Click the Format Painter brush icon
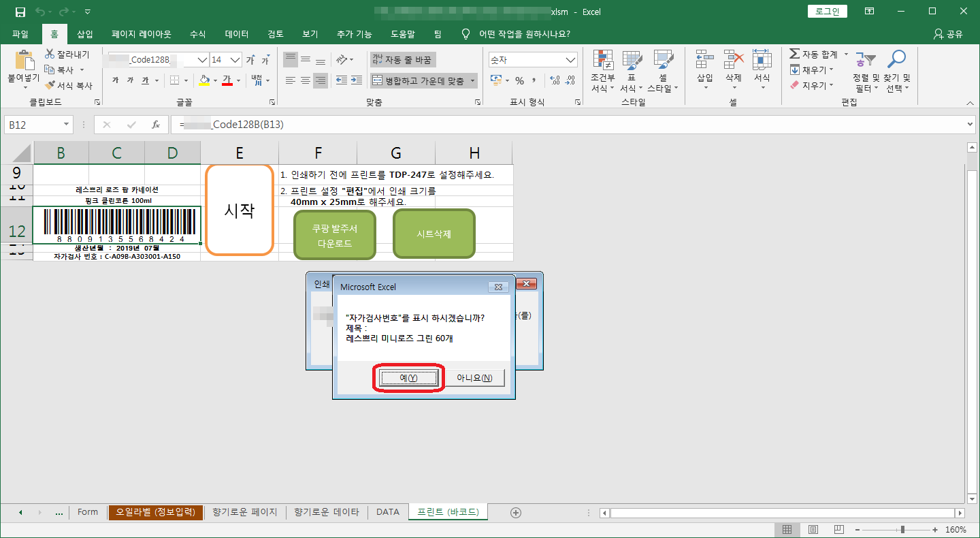The image size is (980, 538). click(x=50, y=86)
